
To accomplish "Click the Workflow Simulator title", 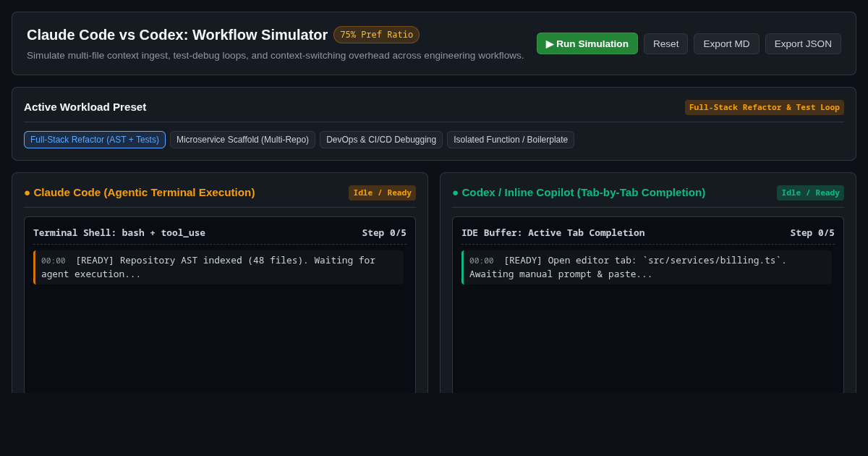I will click(177, 35).
